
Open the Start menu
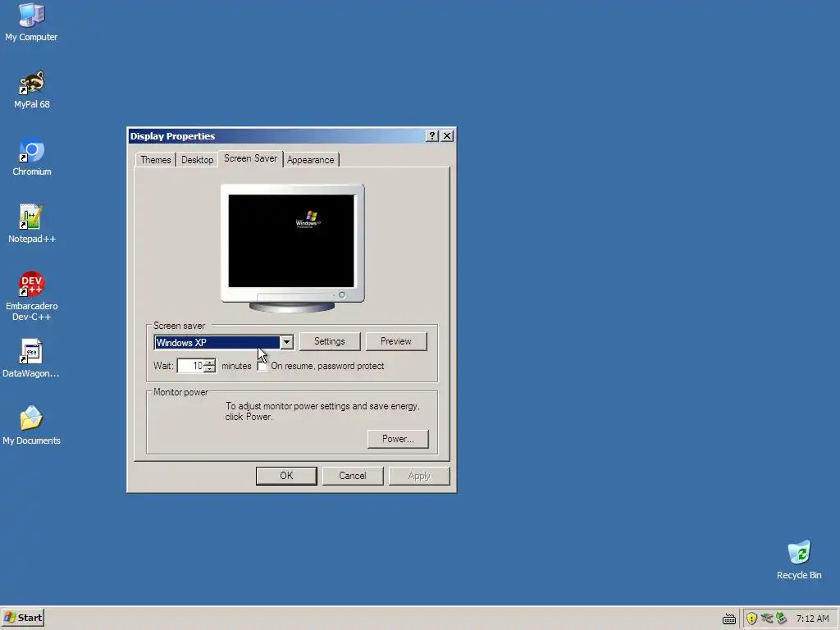click(22, 618)
